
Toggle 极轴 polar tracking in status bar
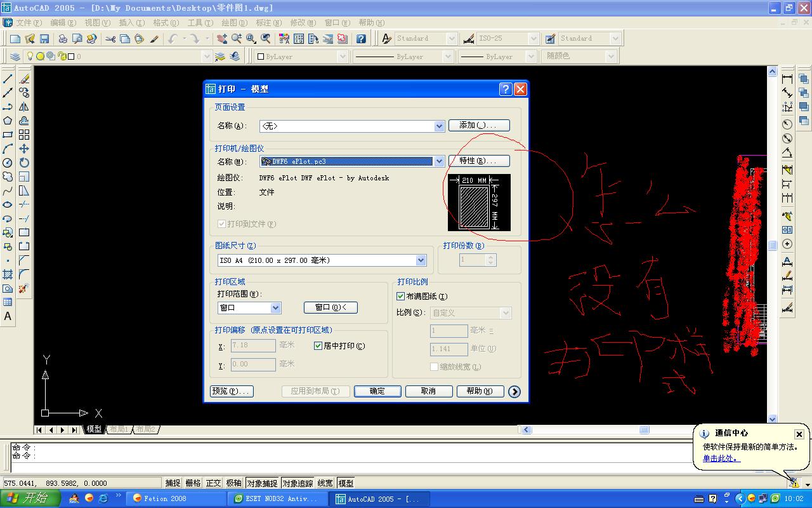point(234,483)
